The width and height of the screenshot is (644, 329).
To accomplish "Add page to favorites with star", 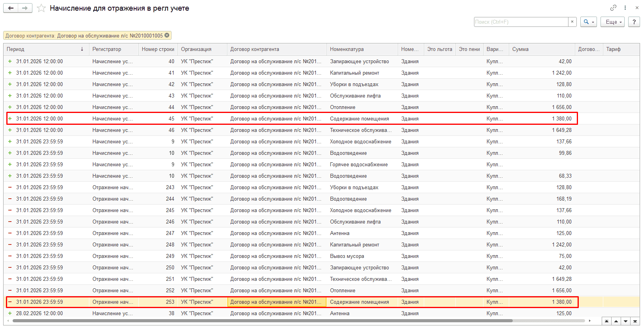I will (x=41, y=8).
